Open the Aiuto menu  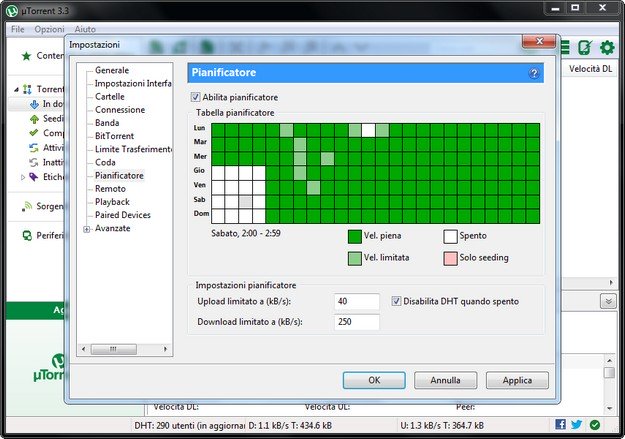coord(85,29)
